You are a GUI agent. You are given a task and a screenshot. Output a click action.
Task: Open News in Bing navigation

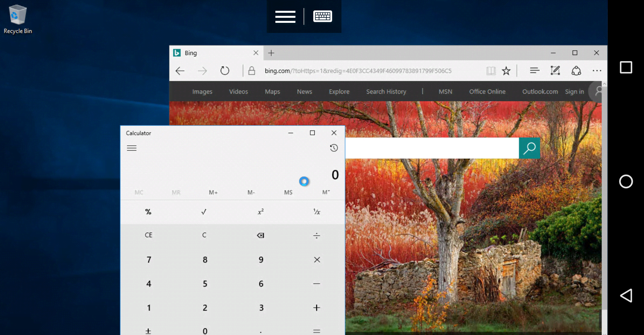pyautogui.click(x=305, y=92)
